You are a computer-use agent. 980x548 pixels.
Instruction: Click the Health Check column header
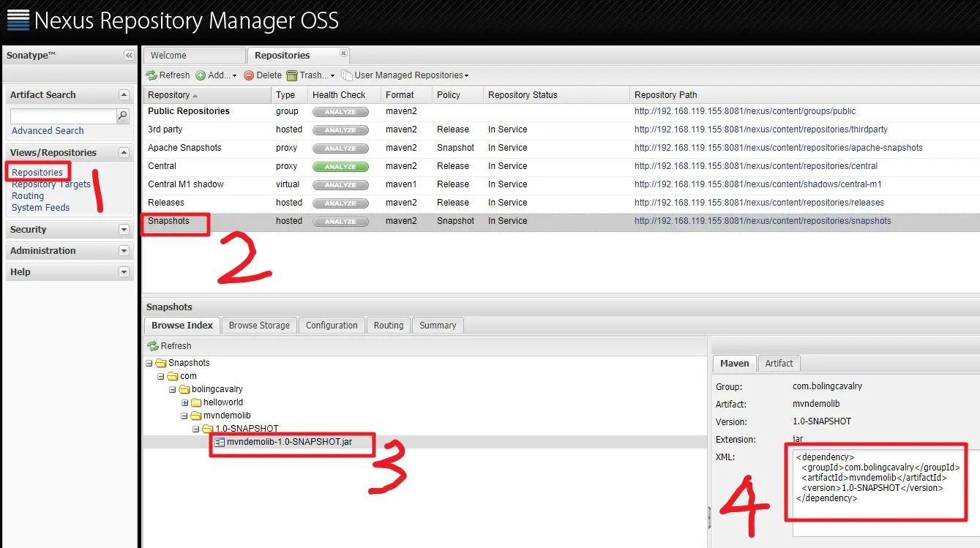[344, 95]
